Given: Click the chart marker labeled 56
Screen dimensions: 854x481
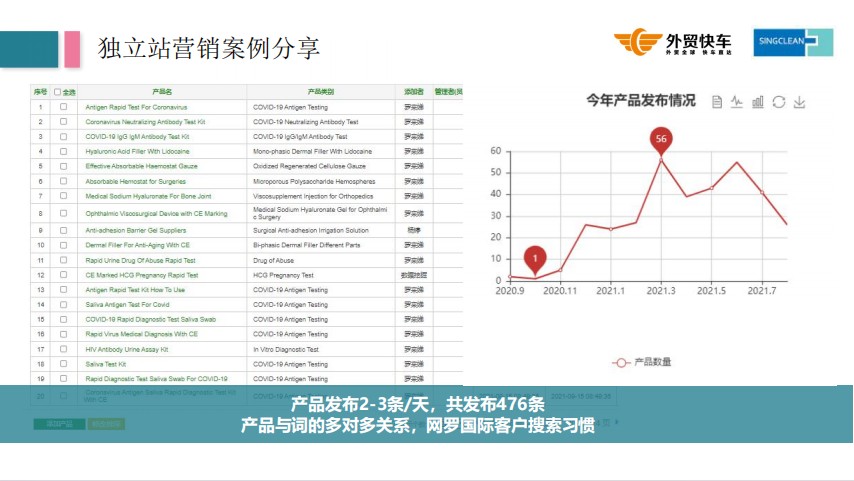Looking at the screenshot, I should click(x=661, y=141).
